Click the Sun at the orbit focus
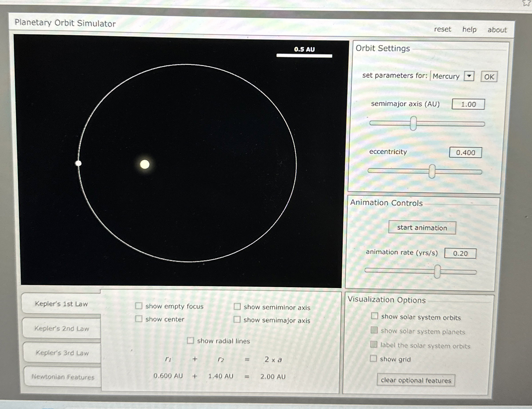The height and width of the screenshot is (409, 532). (145, 164)
